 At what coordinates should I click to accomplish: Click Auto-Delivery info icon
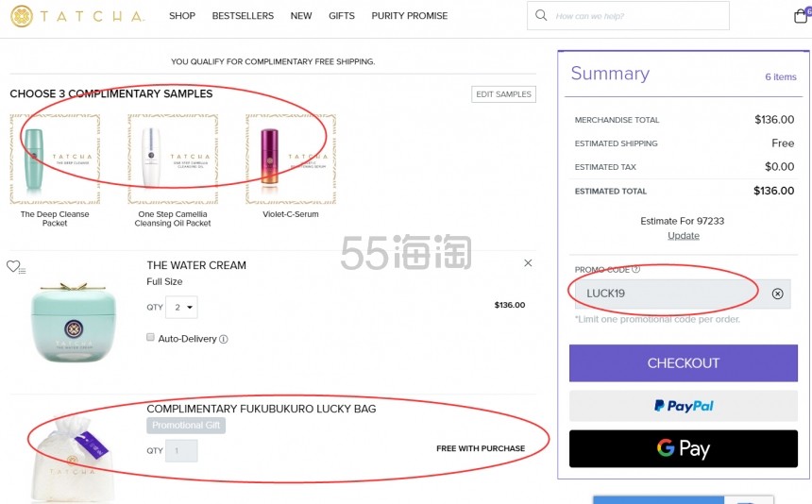[x=223, y=340]
